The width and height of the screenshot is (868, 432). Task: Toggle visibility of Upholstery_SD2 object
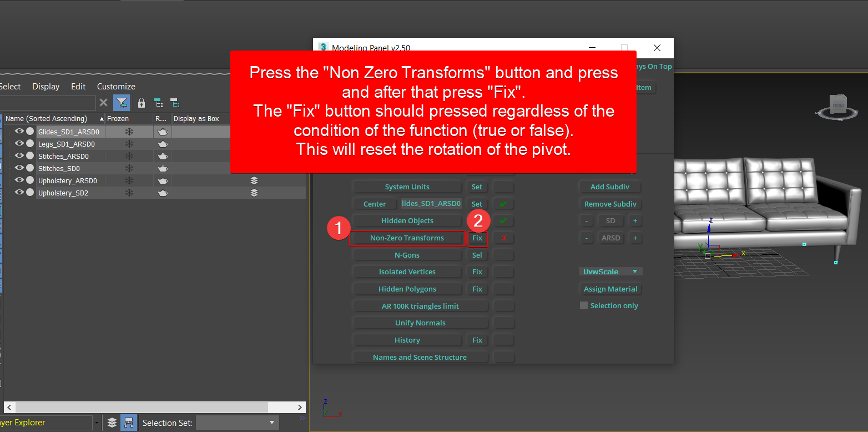[x=19, y=193]
